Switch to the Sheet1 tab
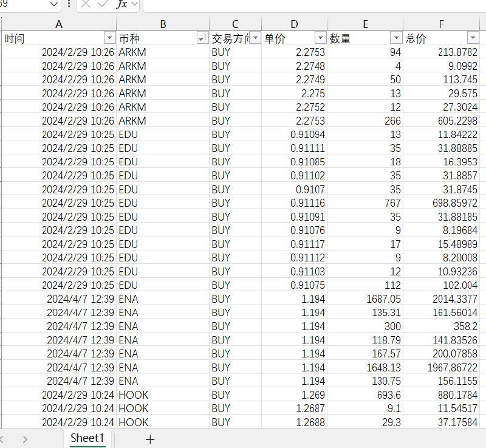 pyautogui.click(x=87, y=438)
